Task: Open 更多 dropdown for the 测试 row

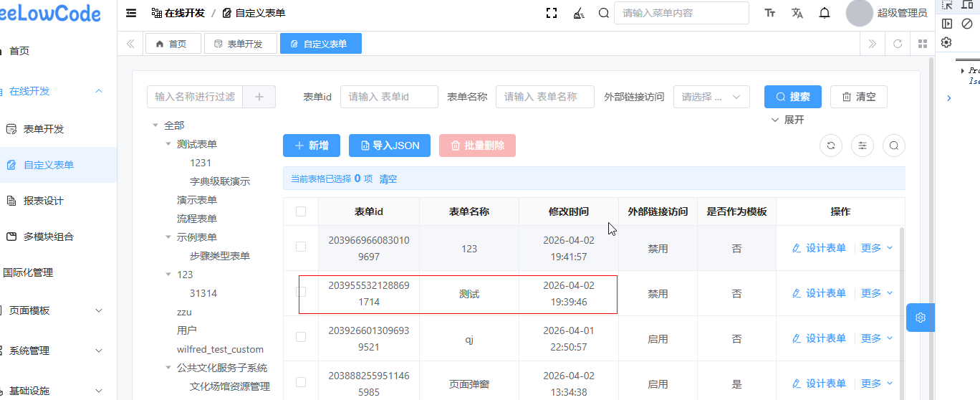Action: coord(877,293)
